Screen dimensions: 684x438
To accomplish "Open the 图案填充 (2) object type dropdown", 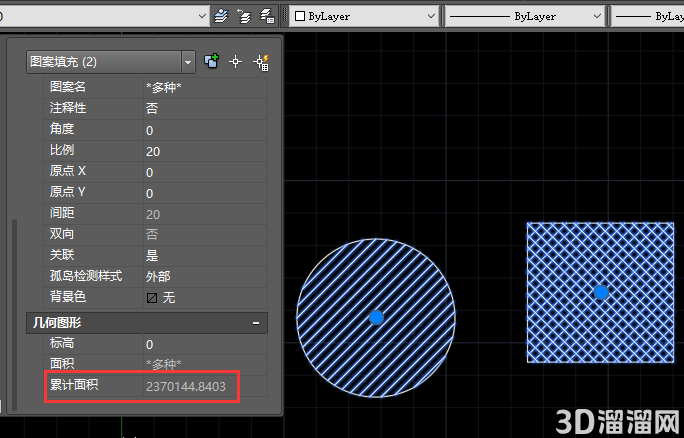I will click(188, 62).
